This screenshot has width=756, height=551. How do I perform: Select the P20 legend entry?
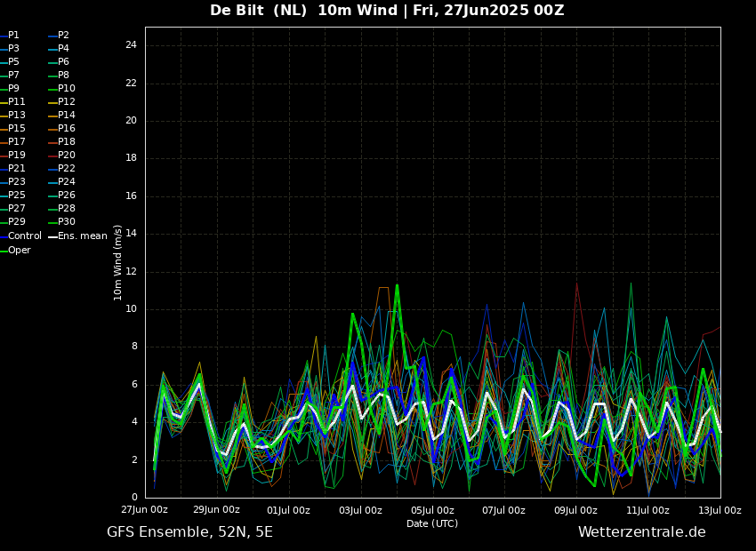click(x=66, y=156)
